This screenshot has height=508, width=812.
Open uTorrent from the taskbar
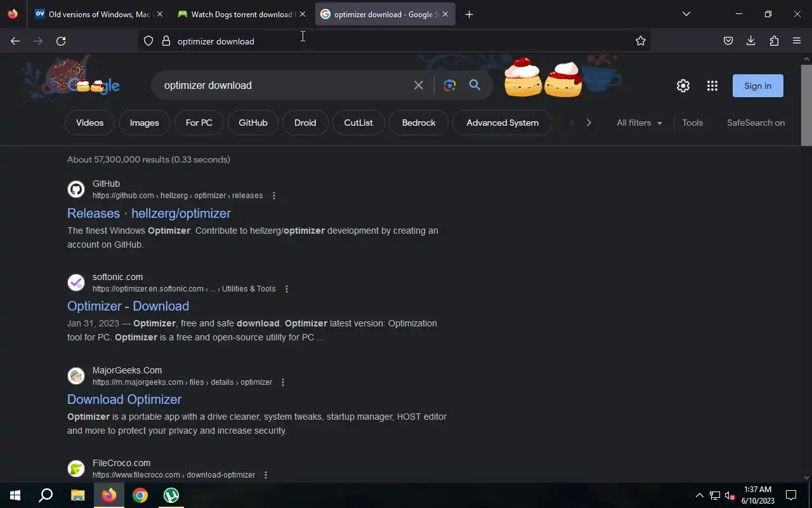(171, 495)
